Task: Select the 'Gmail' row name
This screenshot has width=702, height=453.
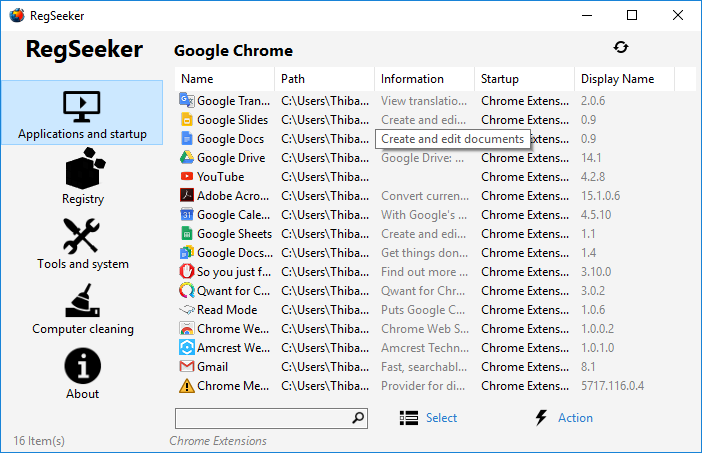Action: point(213,367)
